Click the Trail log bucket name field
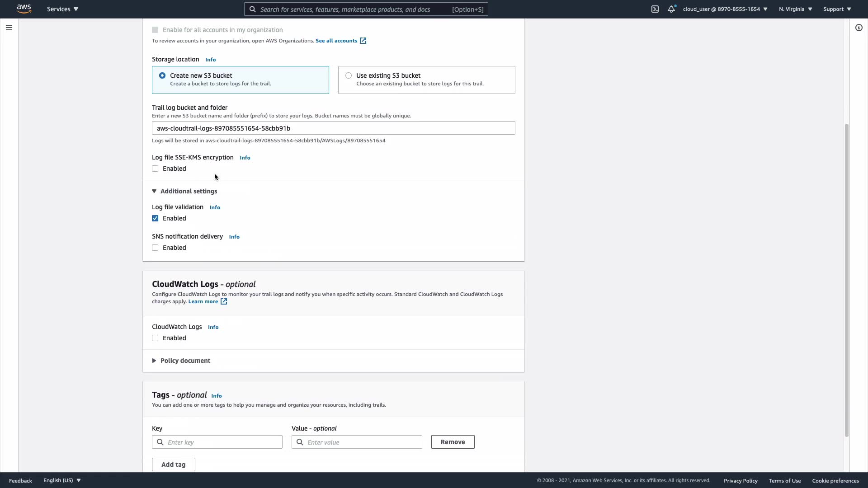Screen dimensions: 868x488 [x=333, y=128]
